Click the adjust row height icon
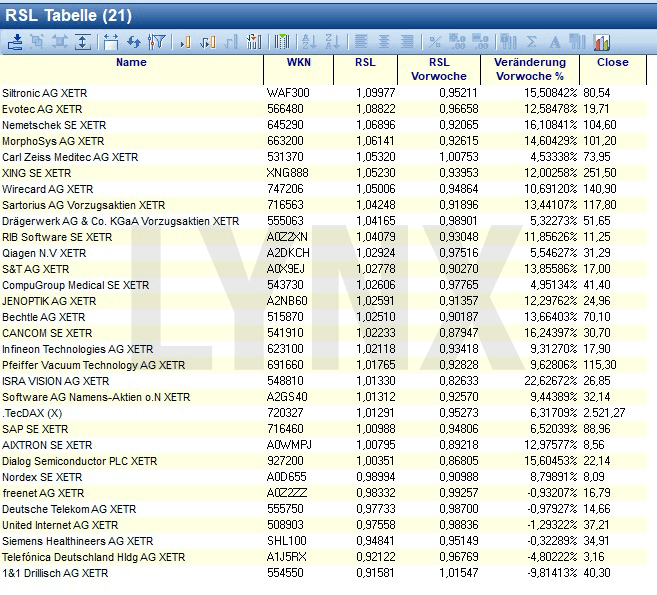Screen dimensions: 657x595 pyautogui.click(x=83, y=42)
